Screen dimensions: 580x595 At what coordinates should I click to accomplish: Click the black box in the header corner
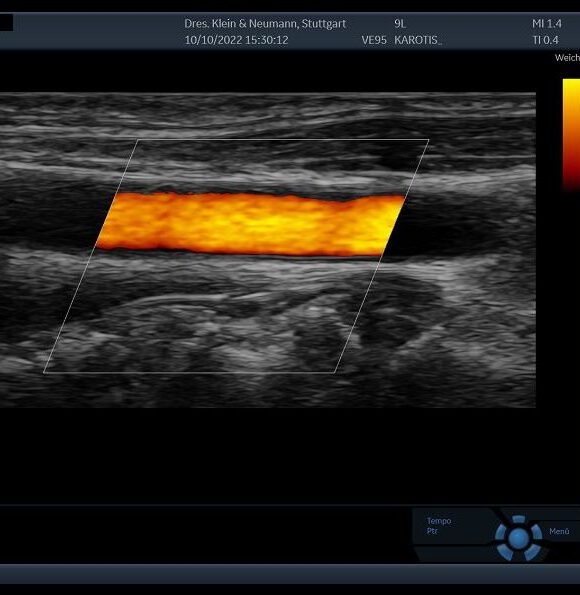pos(6,23)
